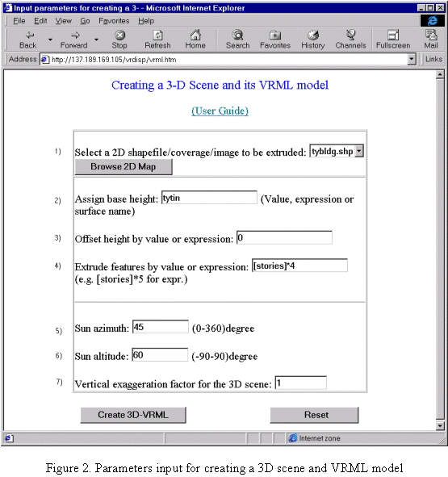
Task: Show browsing History from toolbar
Action: [x=313, y=36]
